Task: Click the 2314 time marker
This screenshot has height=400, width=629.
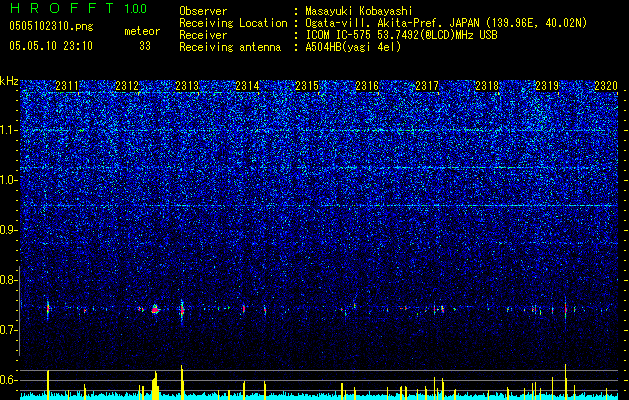Action: click(x=247, y=86)
